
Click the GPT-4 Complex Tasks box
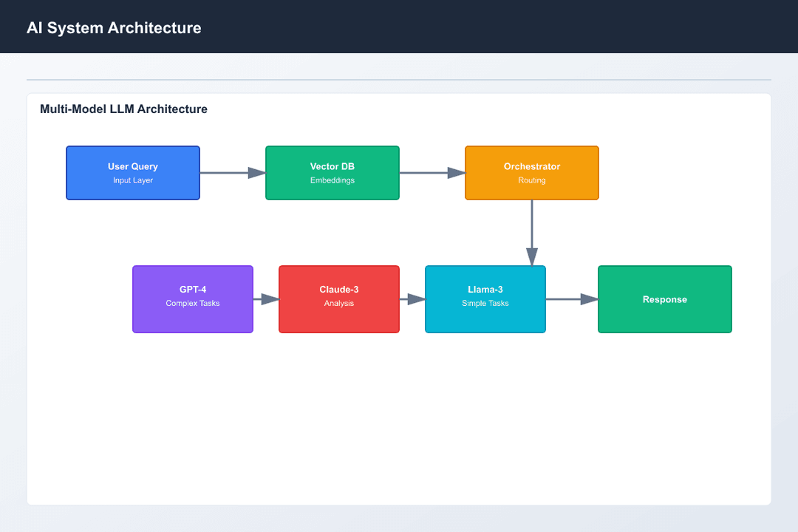tap(192, 299)
